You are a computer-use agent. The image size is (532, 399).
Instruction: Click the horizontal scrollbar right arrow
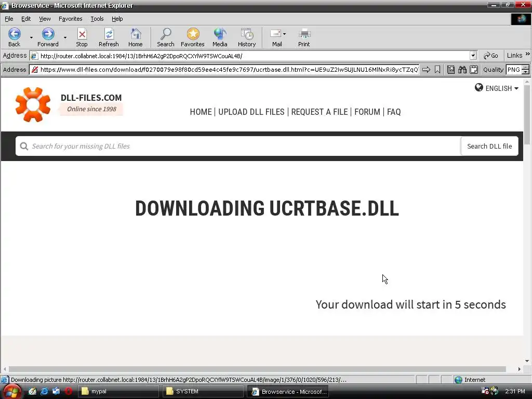[520, 369]
